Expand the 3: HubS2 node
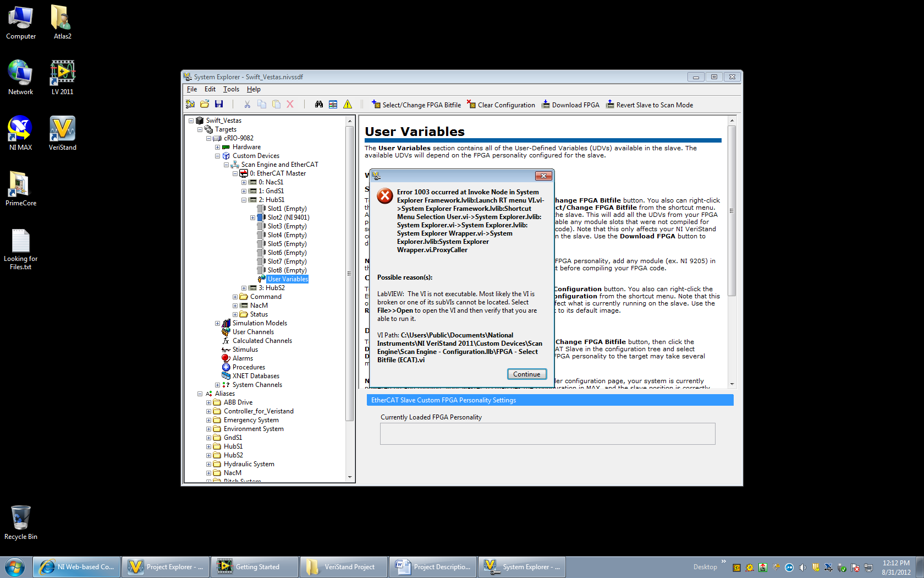924x578 pixels. pyautogui.click(x=244, y=288)
